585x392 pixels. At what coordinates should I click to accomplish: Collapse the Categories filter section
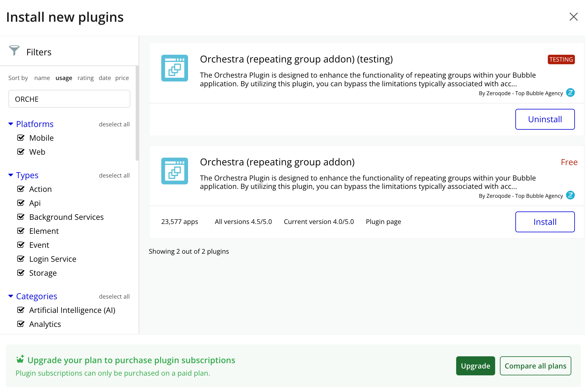click(x=11, y=296)
